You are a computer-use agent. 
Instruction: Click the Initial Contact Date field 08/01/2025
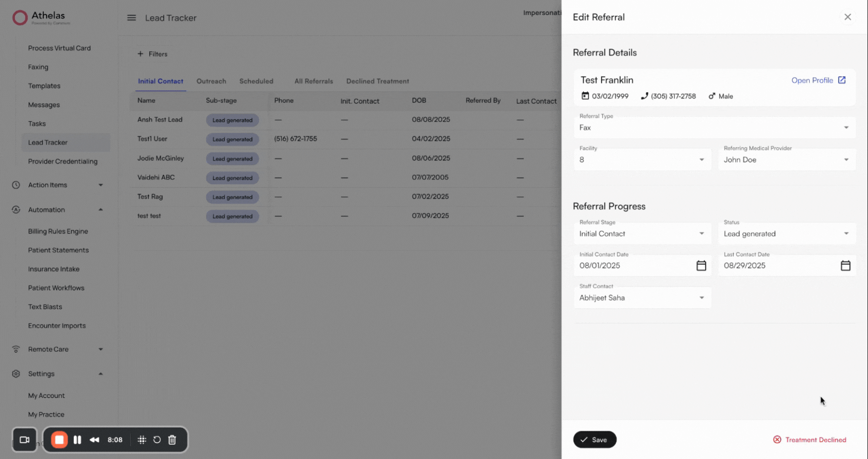pos(642,266)
